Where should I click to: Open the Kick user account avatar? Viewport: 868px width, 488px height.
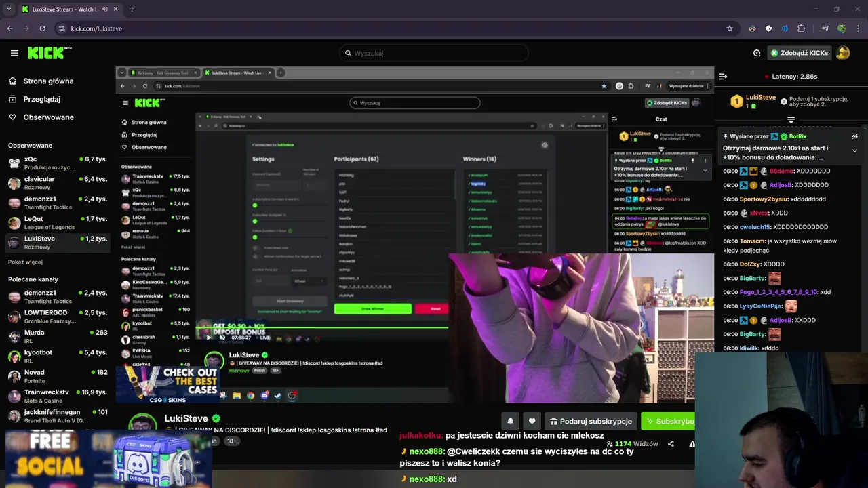tap(843, 53)
